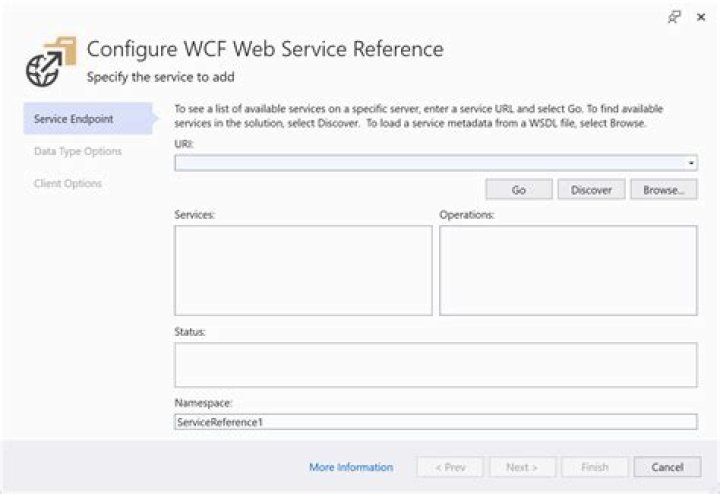Click the < Prev button

point(450,467)
